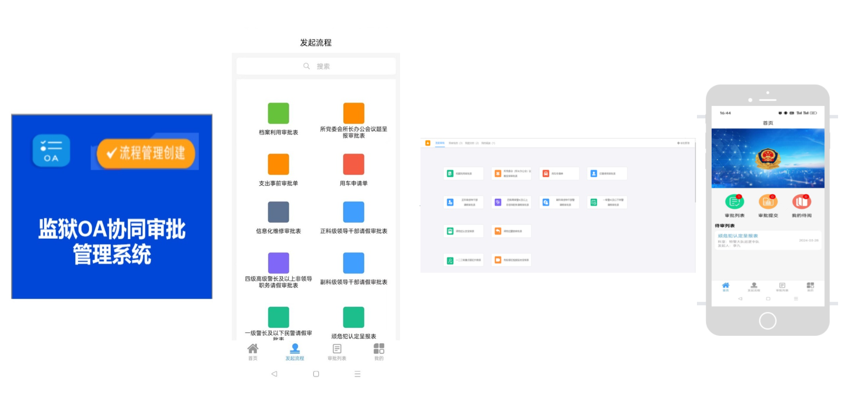Select the active blue first tab in web view

coord(440,143)
